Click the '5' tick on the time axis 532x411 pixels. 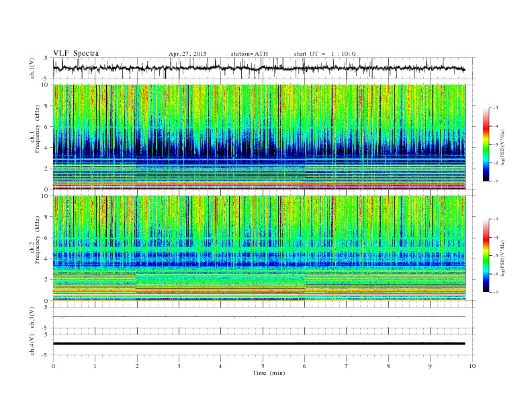(263, 366)
